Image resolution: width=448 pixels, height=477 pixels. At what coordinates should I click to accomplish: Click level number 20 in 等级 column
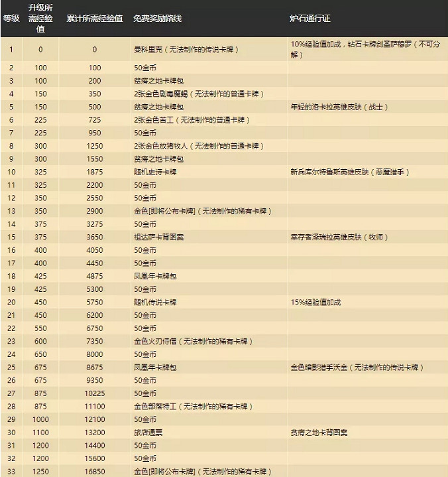[x=11, y=303]
